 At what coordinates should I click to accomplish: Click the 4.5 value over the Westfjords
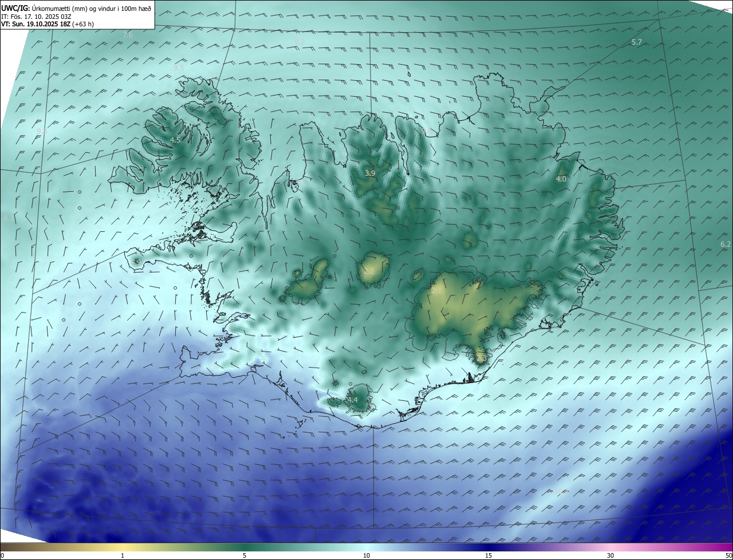click(x=175, y=140)
